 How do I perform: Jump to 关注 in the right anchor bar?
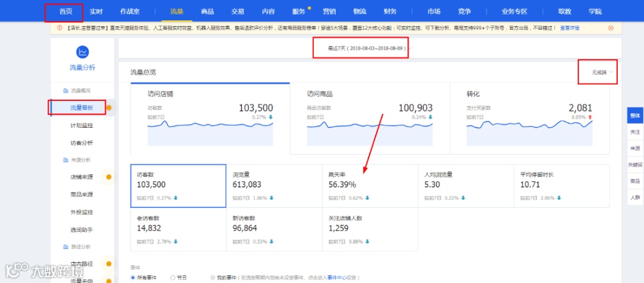pos(635,132)
